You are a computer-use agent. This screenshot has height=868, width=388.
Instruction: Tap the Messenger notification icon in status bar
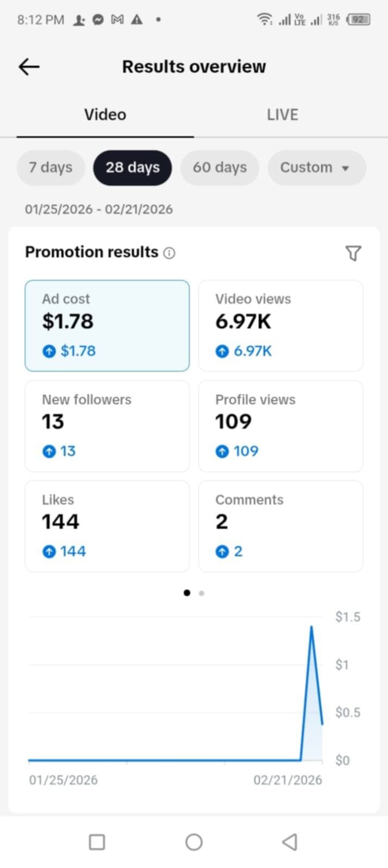[98, 20]
